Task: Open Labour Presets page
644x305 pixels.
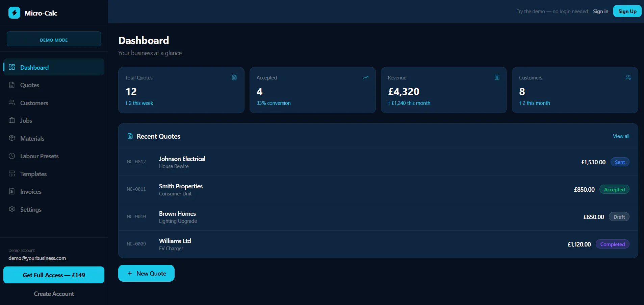Action: pyautogui.click(x=54, y=156)
